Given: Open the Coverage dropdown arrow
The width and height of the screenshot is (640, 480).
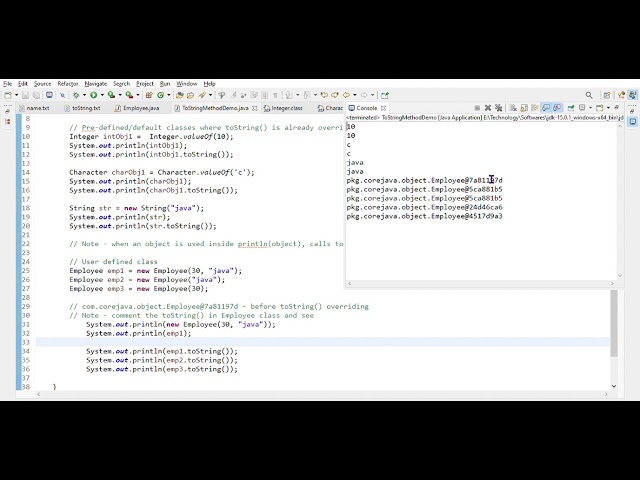Looking at the screenshot, I should tap(120, 95).
